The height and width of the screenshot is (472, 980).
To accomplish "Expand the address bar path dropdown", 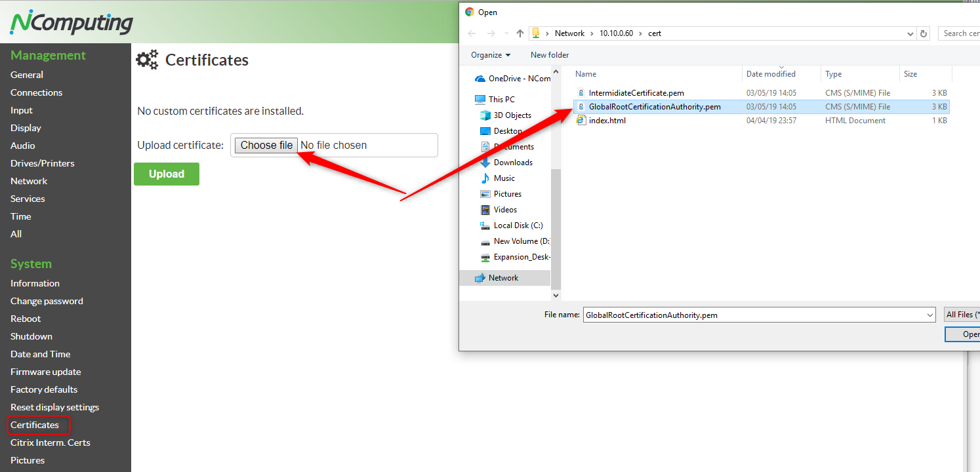I will (910, 33).
